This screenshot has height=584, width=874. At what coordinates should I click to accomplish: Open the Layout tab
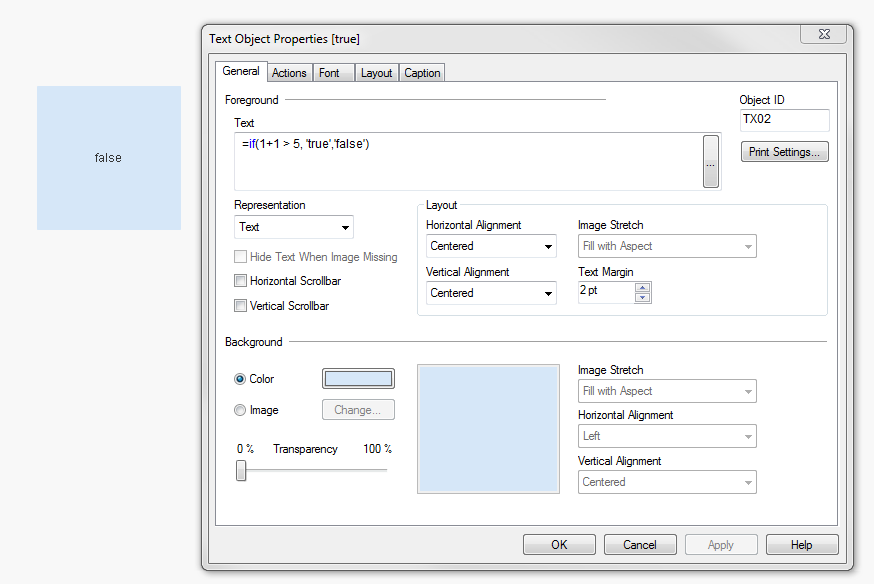tap(376, 73)
